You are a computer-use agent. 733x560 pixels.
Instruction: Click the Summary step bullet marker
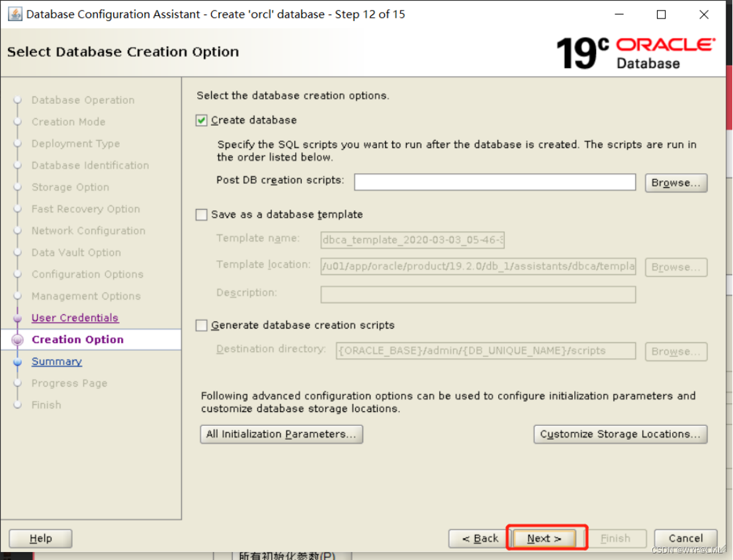tap(18, 362)
